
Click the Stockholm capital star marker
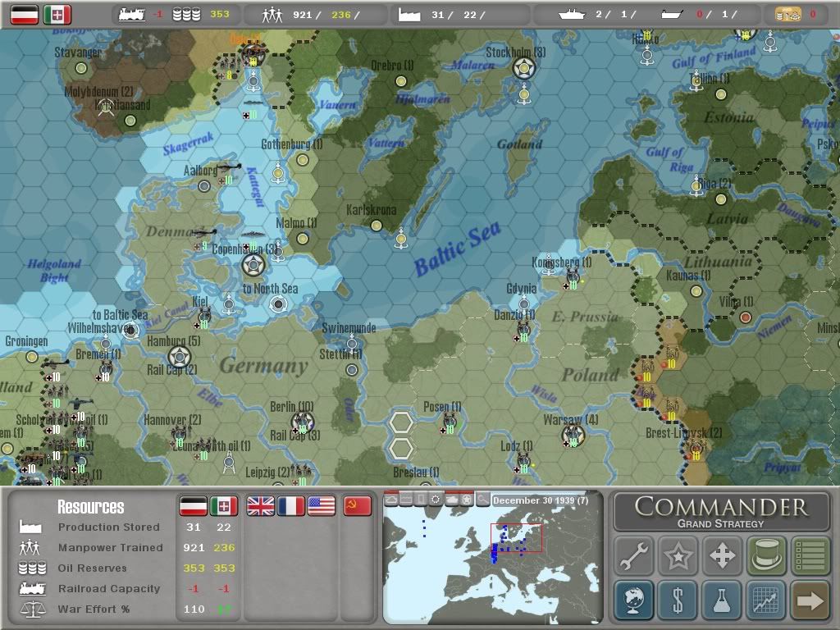[x=524, y=68]
